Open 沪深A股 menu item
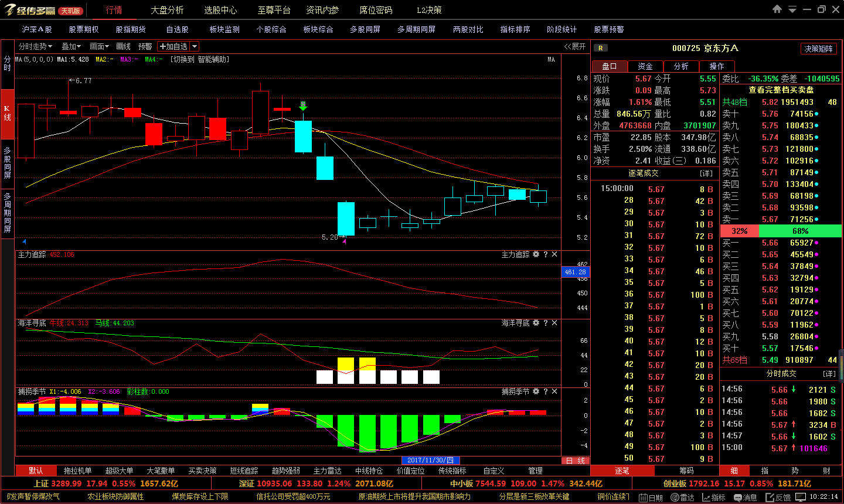 click(x=37, y=29)
